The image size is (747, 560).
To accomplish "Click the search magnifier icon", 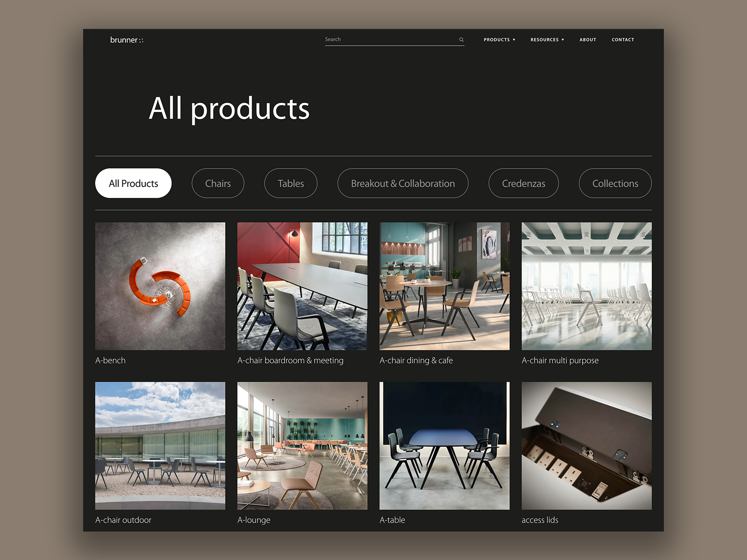I will 461,40.
